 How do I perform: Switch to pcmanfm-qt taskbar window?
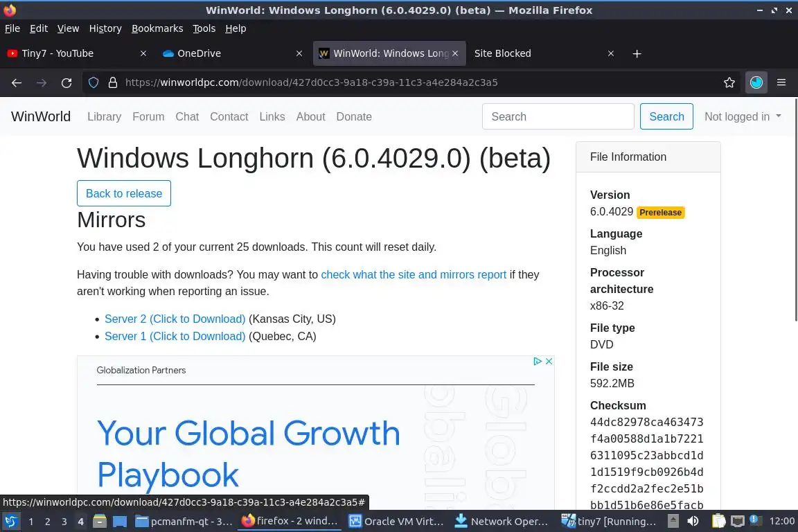pos(184,522)
